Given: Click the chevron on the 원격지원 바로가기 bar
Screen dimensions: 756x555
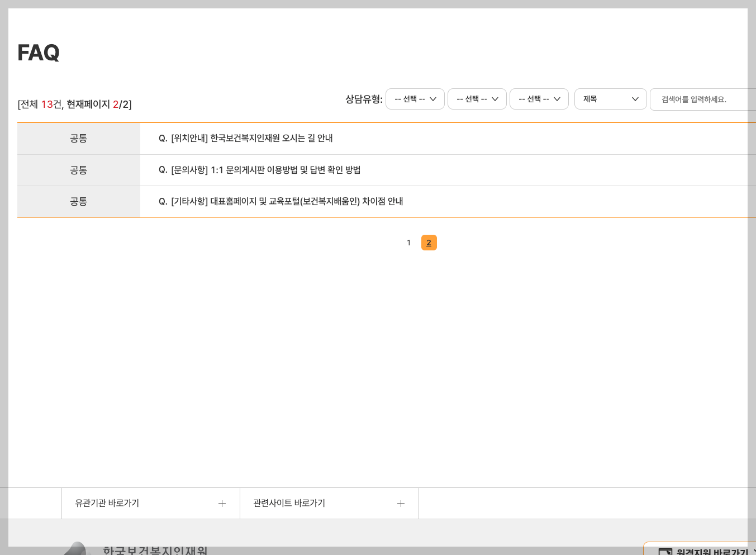Looking at the screenshot, I should (x=753, y=551).
